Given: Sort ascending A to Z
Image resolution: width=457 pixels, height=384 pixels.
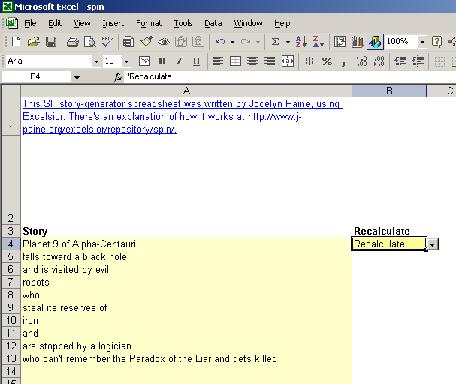Looking at the screenshot, I should pos(301,42).
